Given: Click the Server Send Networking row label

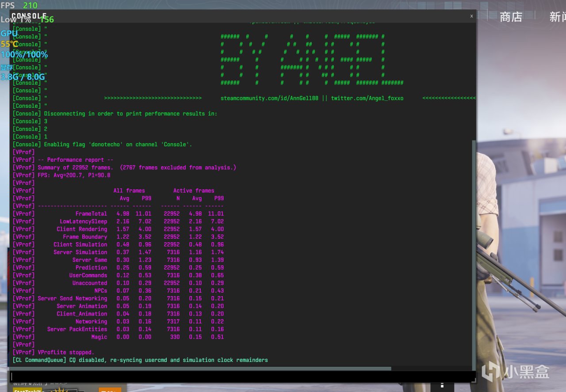Looking at the screenshot, I should tap(73, 299).
